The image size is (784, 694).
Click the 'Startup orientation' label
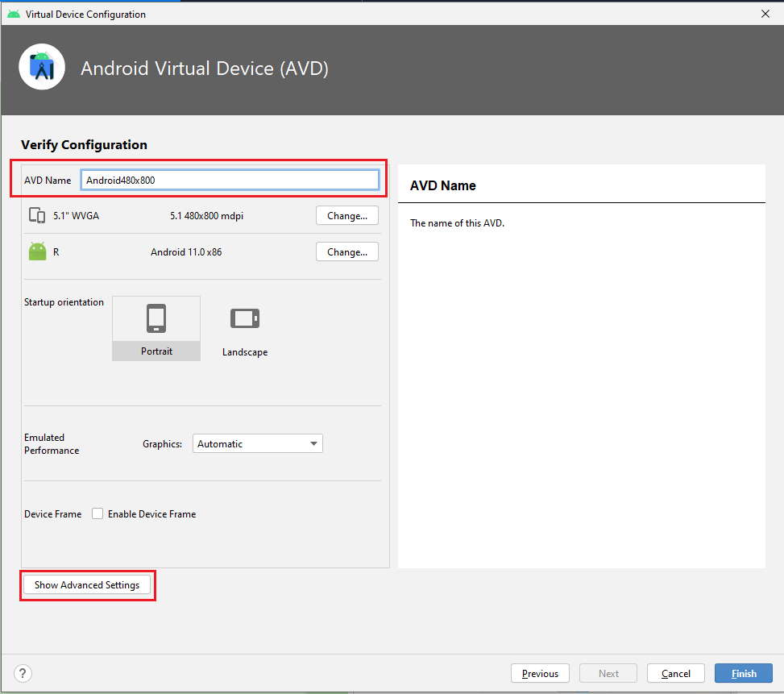64,302
